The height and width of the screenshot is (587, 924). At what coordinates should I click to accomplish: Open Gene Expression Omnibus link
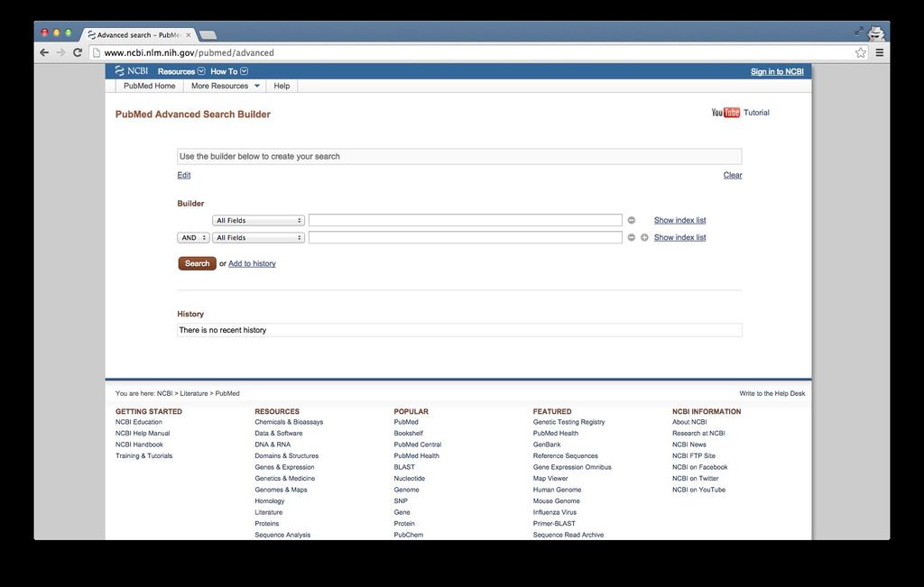click(572, 467)
